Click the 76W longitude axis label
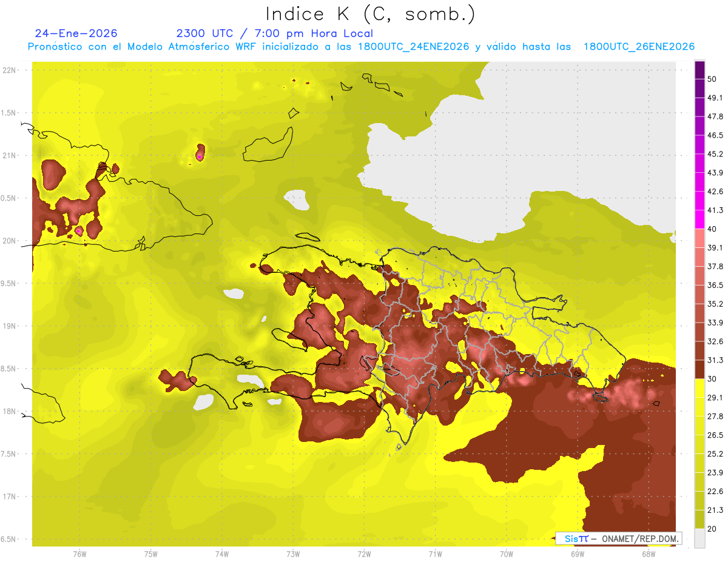The image size is (728, 562). [x=79, y=554]
